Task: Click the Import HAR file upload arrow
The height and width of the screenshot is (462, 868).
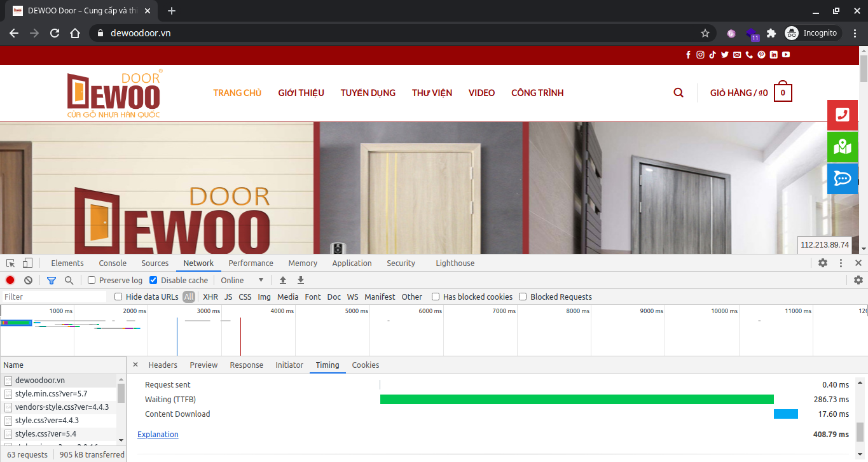Action: (x=283, y=280)
